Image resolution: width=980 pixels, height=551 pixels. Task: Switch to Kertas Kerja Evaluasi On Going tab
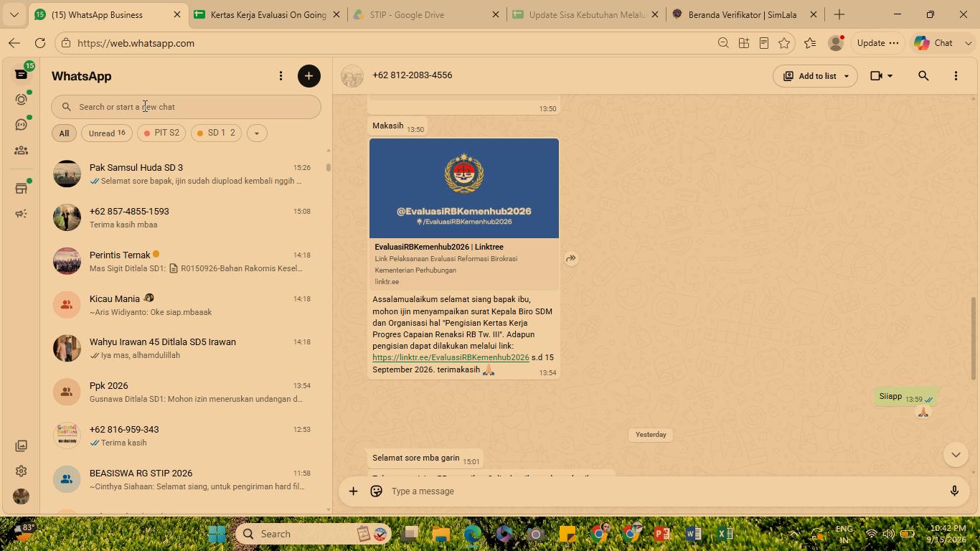coord(268,14)
